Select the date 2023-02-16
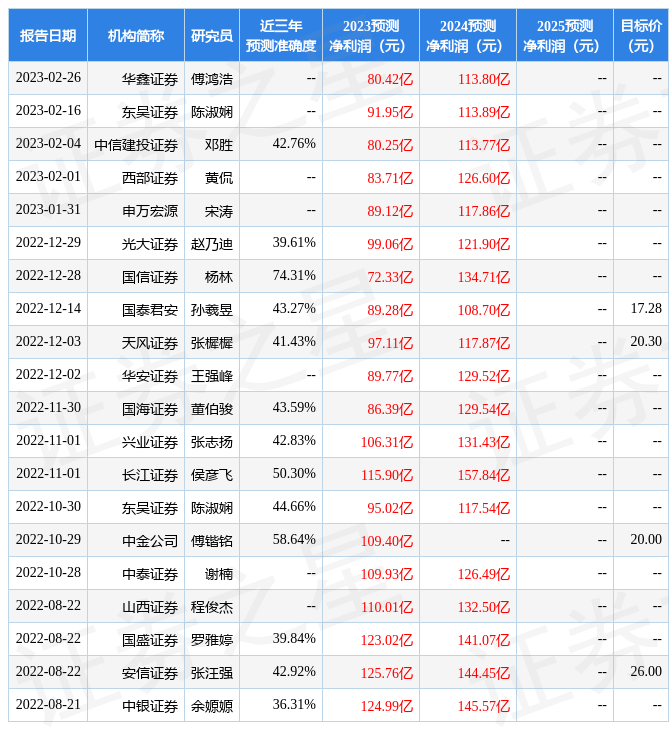Viewport: 669px width, 730px height. 48,111
